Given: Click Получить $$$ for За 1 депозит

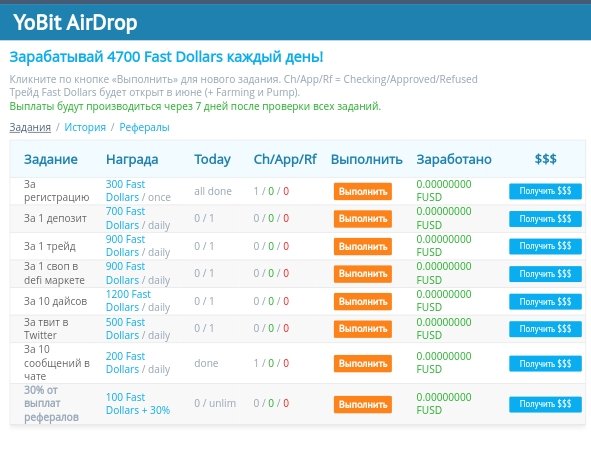Looking at the screenshot, I should coord(545,219).
